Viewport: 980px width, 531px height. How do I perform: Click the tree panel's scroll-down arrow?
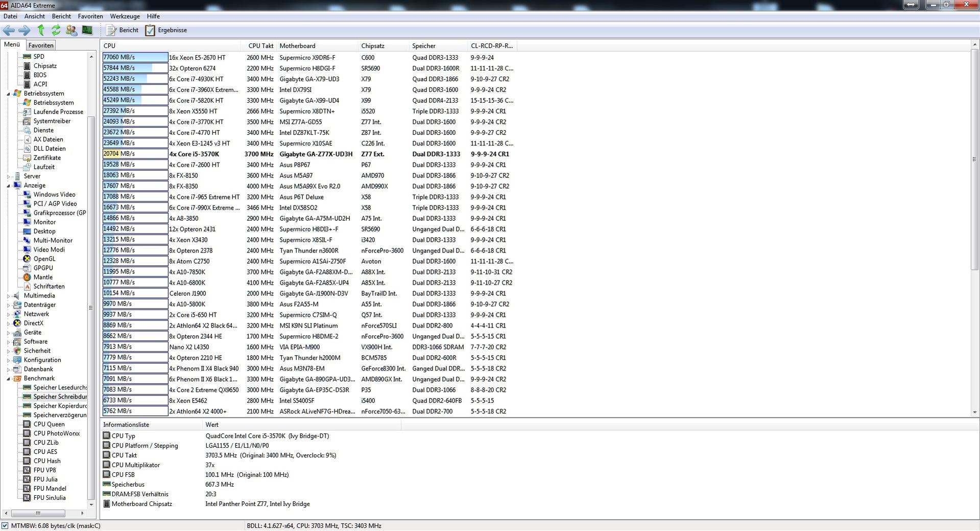91,505
